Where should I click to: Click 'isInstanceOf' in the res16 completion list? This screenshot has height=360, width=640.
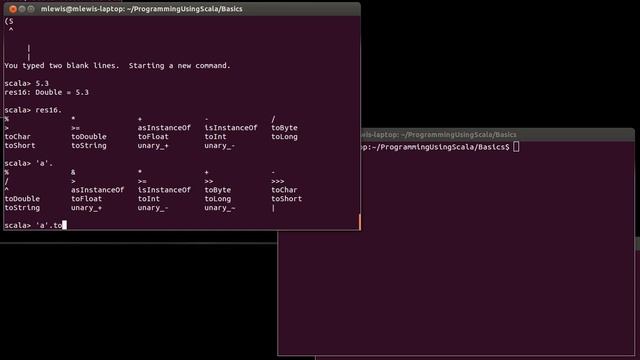click(231, 128)
